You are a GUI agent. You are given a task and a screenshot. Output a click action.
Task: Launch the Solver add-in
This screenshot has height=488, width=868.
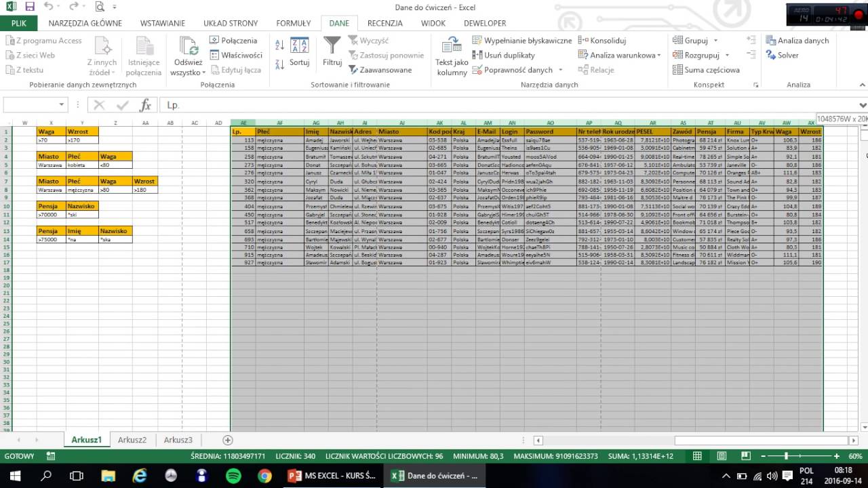pyautogui.click(x=783, y=56)
